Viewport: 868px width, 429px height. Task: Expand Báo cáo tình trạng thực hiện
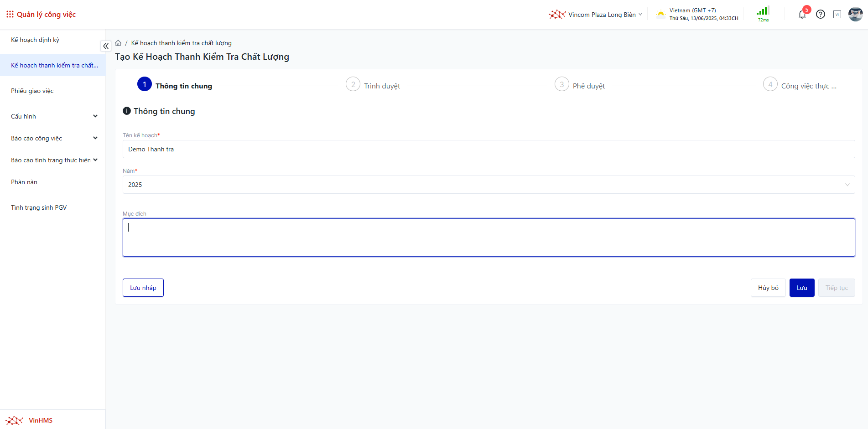click(x=54, y=160)
